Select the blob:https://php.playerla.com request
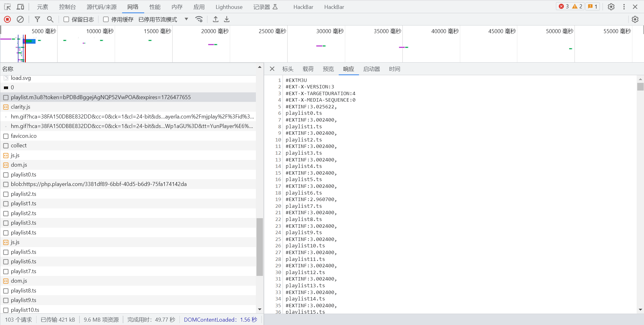The width and height of the screenshot is (644, 325). (128, 184)
